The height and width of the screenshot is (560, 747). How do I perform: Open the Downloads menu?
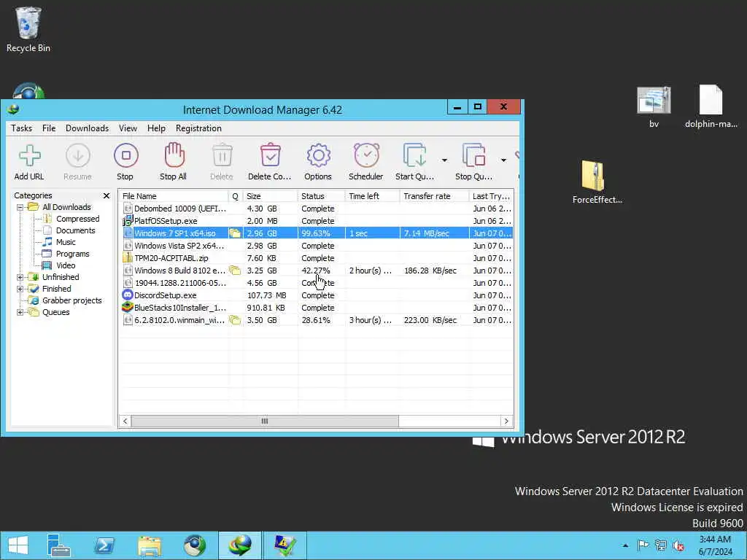88,128
